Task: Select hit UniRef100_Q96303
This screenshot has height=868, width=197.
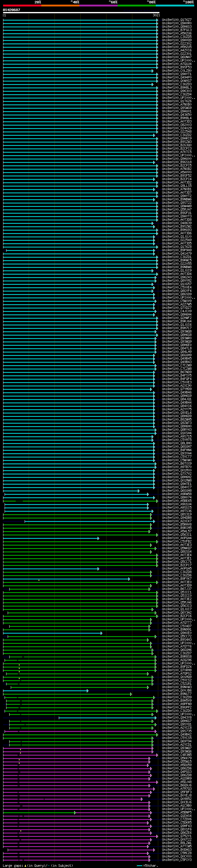Action: tap(177, 91)
